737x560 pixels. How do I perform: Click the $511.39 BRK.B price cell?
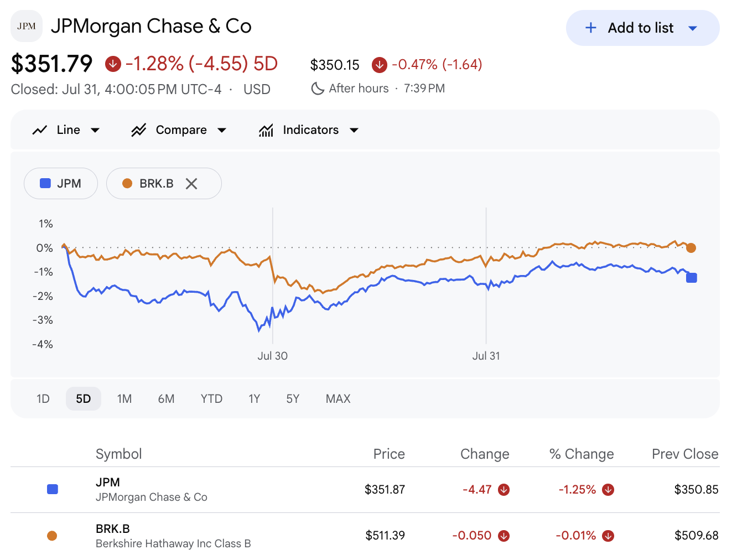click(385, 536)
